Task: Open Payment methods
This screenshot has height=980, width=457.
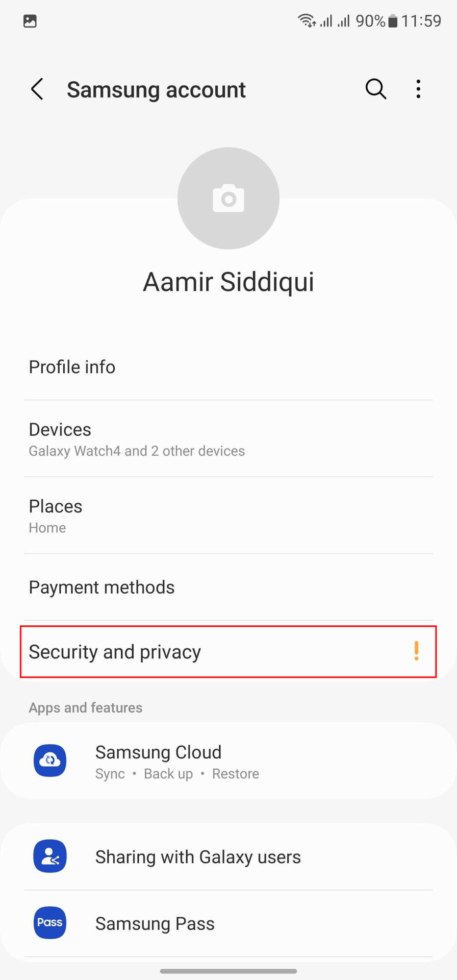Action: tap(101, 587)
